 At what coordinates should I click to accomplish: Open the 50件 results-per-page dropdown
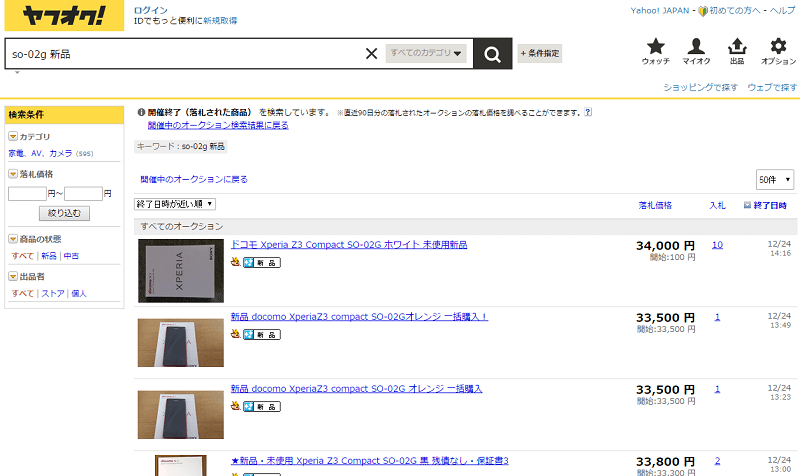(774, 180)
